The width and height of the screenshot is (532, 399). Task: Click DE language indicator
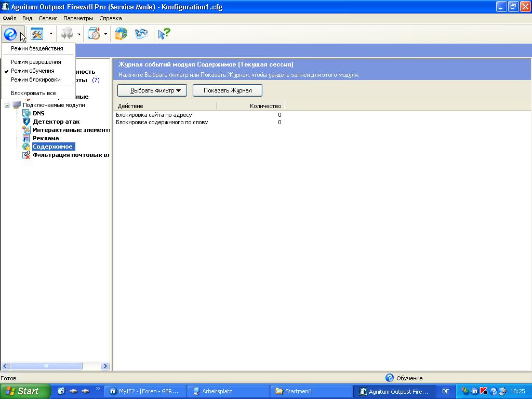pyautogui.click(x=445, y=391)
